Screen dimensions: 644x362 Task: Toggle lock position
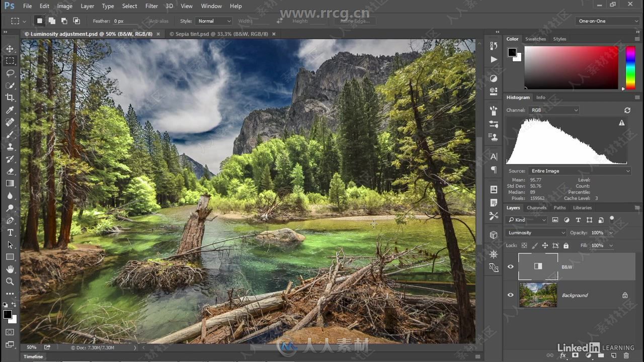click(x=545, y=245)
